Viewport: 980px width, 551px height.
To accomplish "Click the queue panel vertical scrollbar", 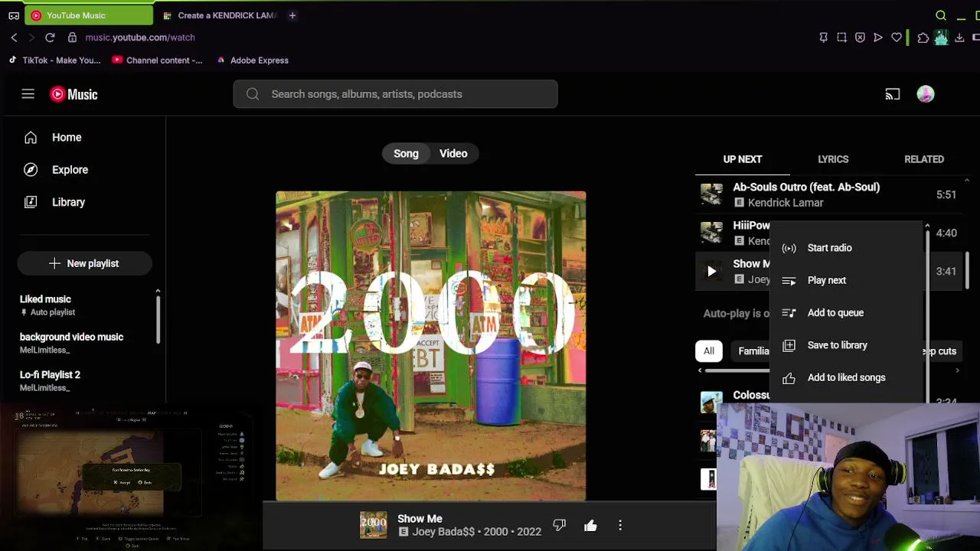I will point(967,270).
